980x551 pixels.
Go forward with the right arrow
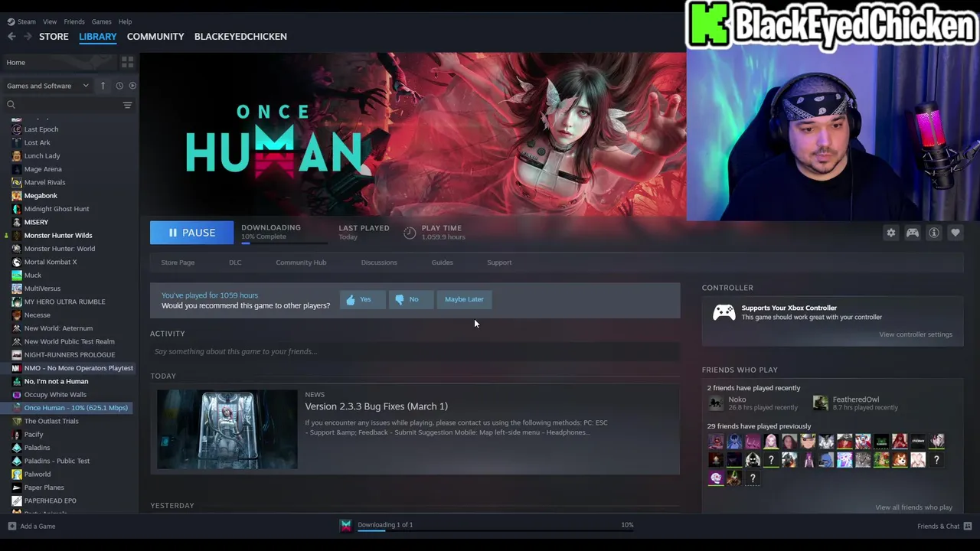(x=28, y=36)
